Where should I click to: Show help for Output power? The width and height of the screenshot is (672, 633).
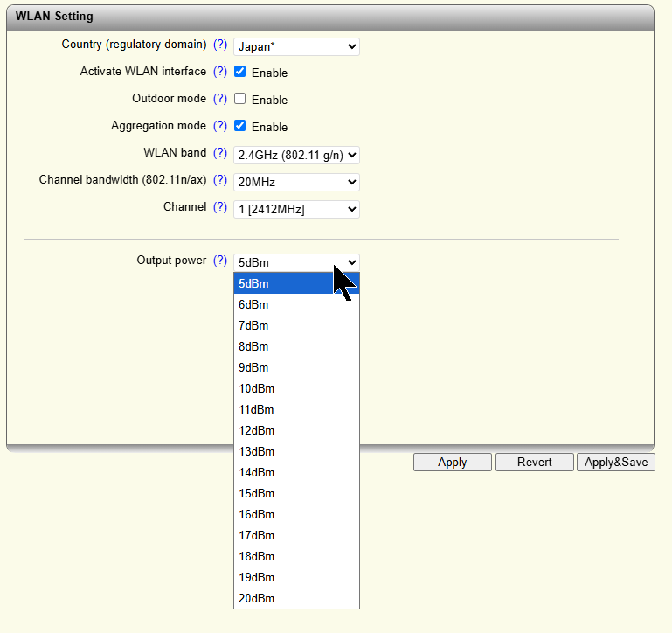tap(220, 261)
